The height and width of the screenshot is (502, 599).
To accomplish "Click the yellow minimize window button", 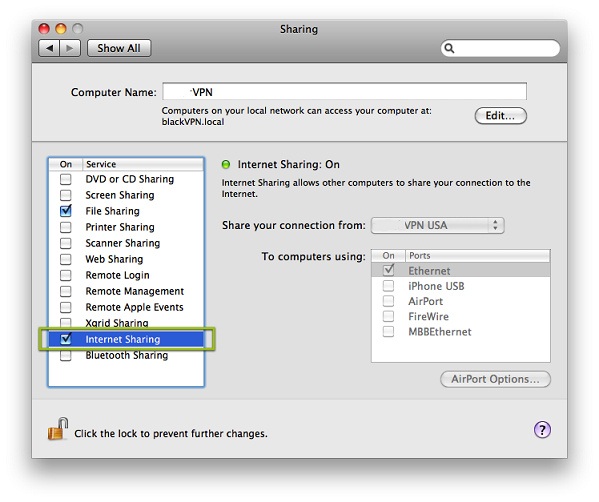I will pos(61,29).
